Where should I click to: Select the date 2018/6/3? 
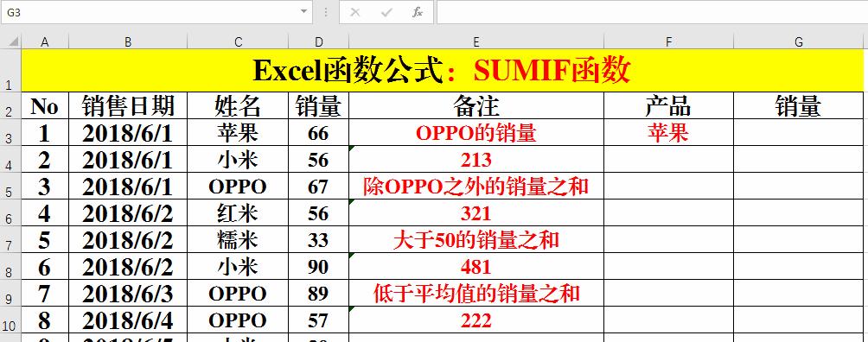point(128,294)
